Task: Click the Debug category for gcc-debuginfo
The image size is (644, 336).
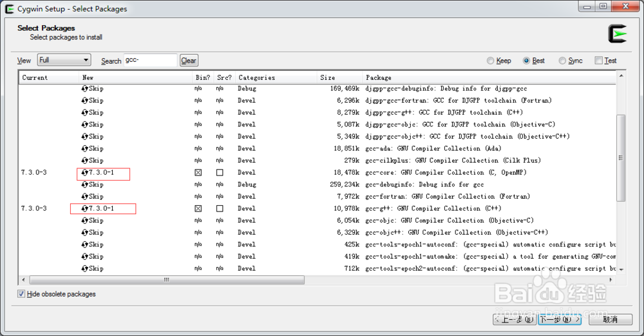Action: tap(247, 184)
